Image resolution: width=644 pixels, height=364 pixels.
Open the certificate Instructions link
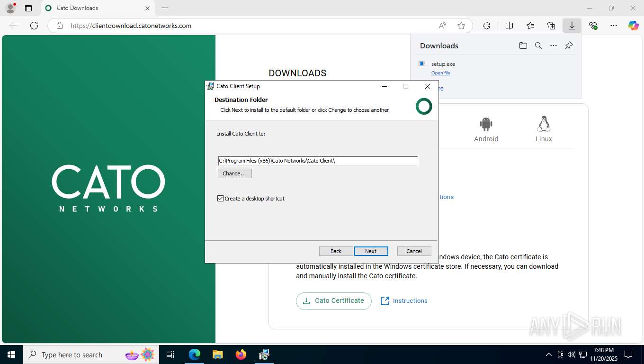point(404,301)
